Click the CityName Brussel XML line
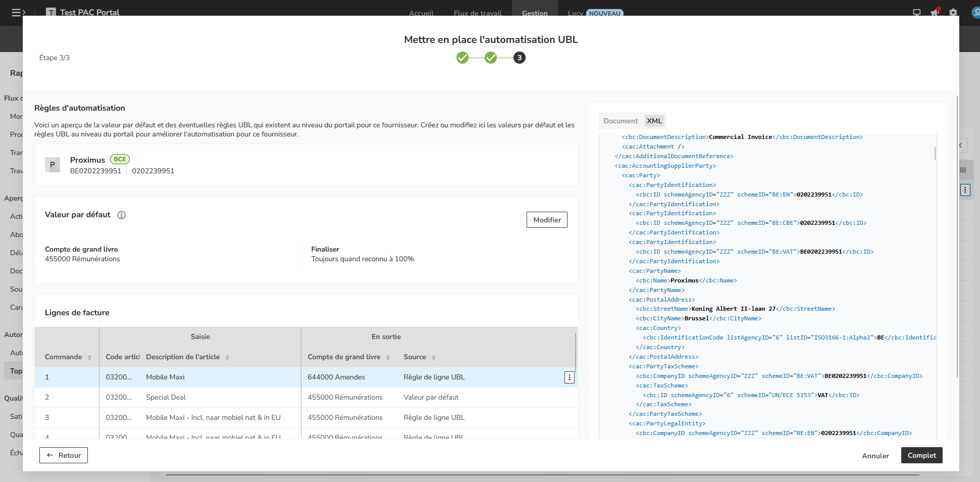This screenshot has height=482, width=980. [x=698, y=318]
